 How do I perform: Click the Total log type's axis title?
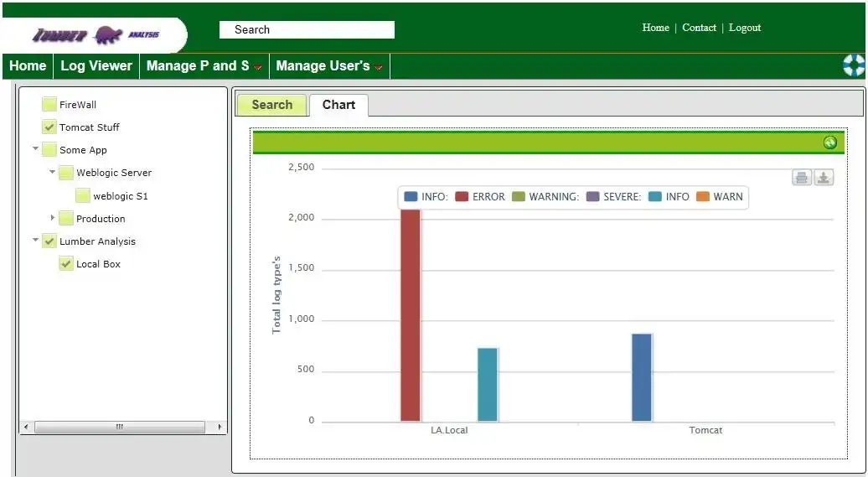click(276, 295)
